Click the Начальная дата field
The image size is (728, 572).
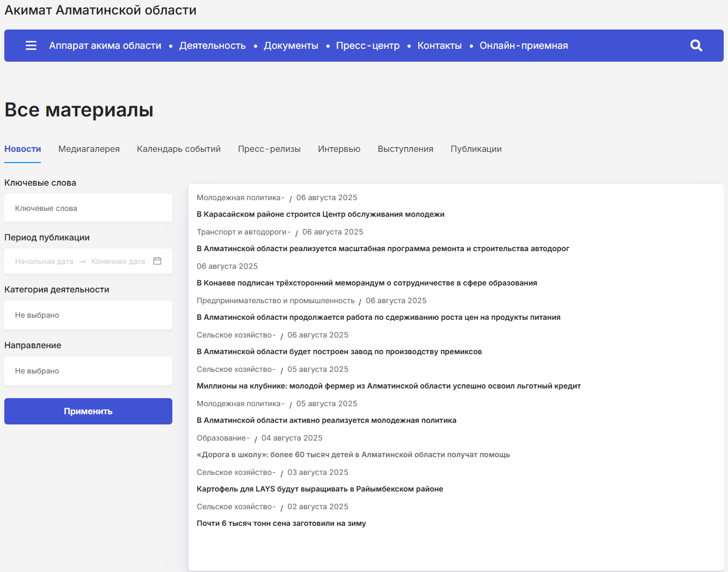(44, 261)
